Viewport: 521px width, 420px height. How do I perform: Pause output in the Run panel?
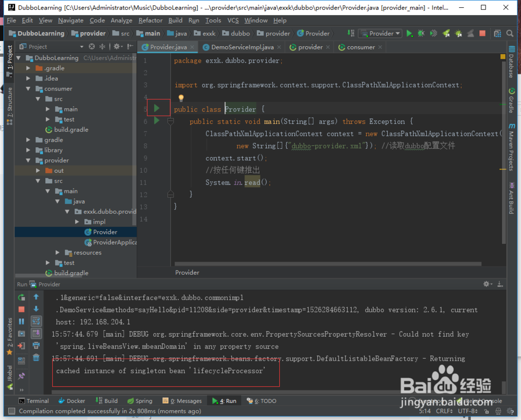pyautogui.click(x=21, y=322)
